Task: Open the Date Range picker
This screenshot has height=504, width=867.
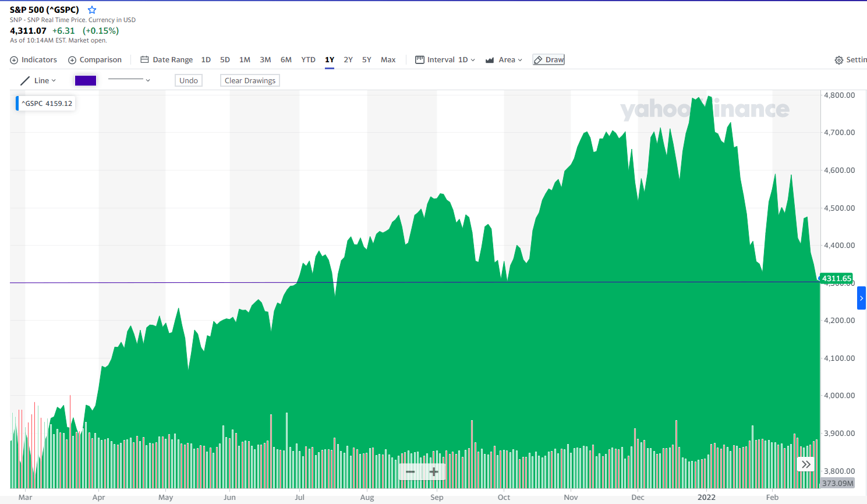Action: [167, 59]
